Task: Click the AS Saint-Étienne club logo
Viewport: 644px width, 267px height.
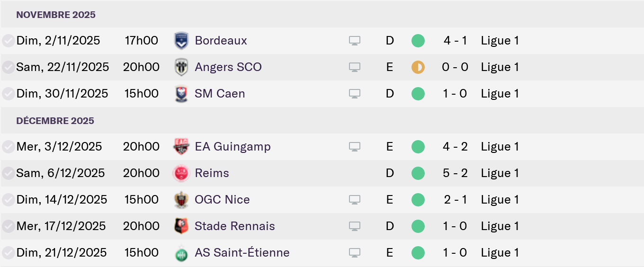Action: coord(181,253)
